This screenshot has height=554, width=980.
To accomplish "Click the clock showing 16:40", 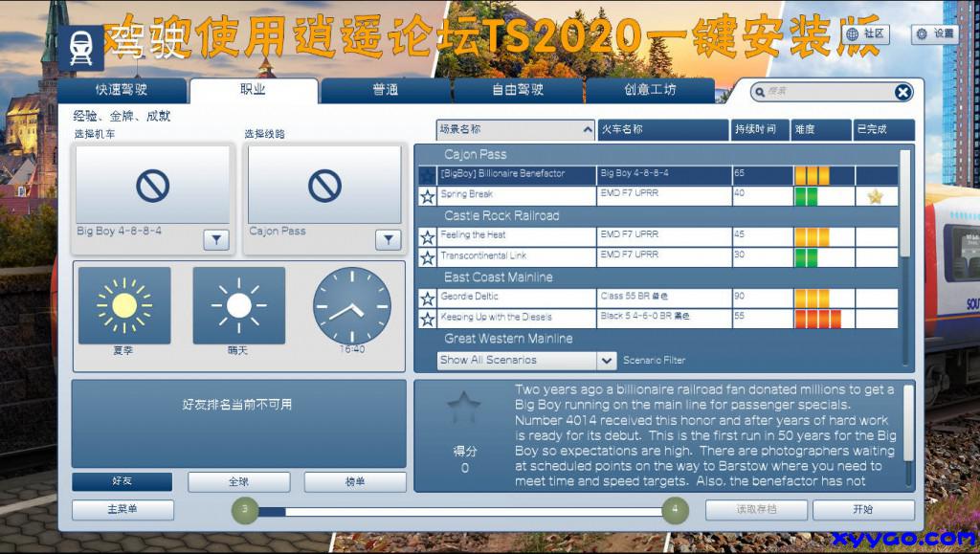I will click(352, 306).
